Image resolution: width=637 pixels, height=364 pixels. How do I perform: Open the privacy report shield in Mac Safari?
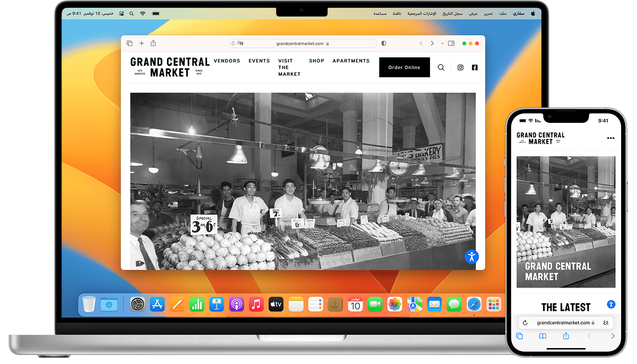384,44
